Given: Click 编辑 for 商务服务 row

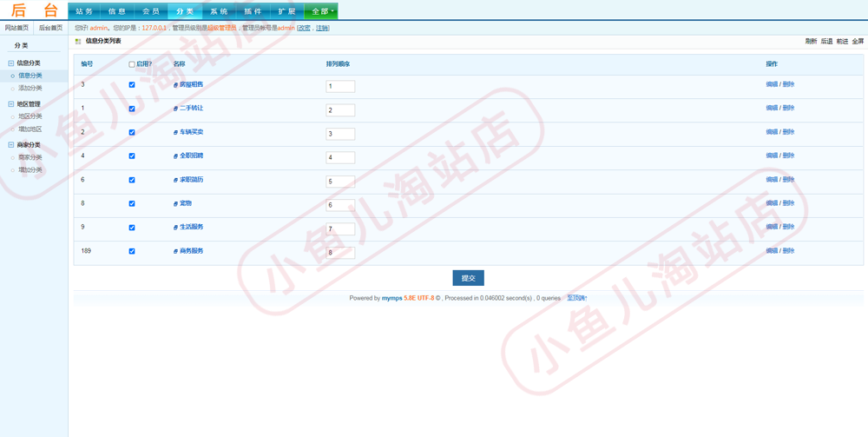Looking at the screenshot, I should click(772, 251).
